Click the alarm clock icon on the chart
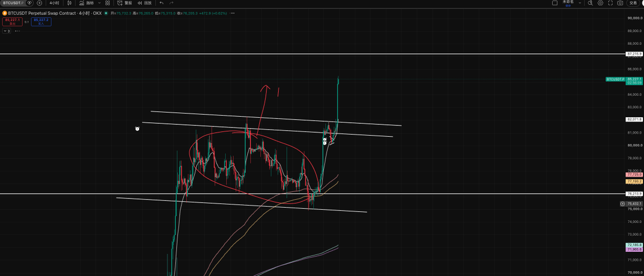 click(x=138, y=129)
